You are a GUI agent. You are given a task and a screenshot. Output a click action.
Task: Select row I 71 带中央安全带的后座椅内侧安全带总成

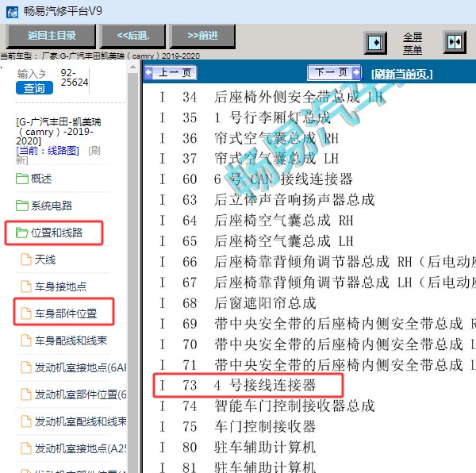point(317,365)
